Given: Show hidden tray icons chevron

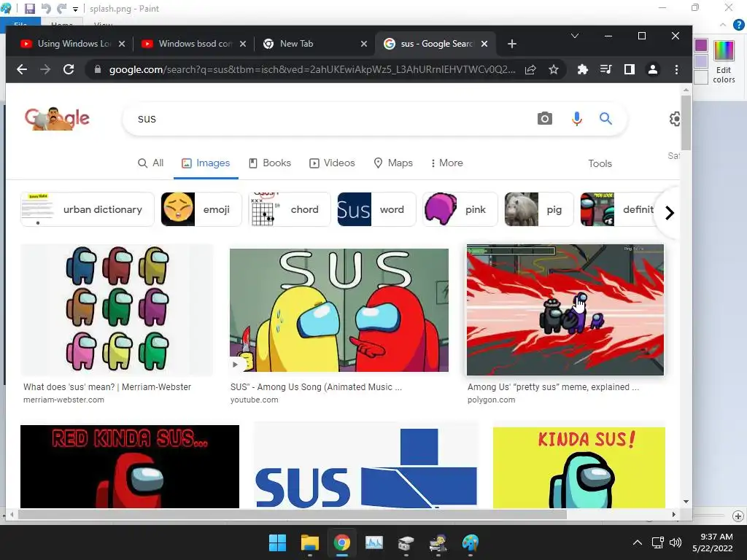Looking at the screenshot, I should pos(638,542).
